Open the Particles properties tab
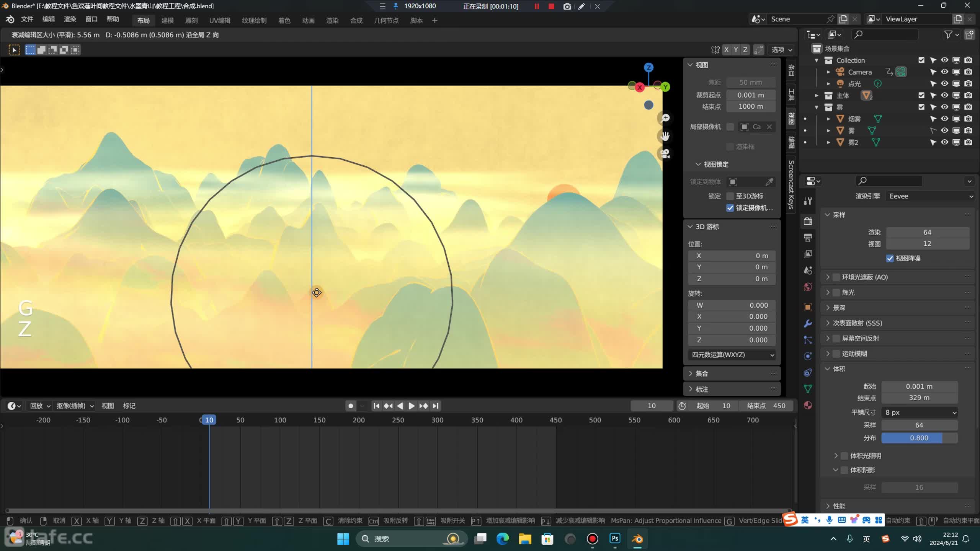Image resolution: width=980 pixels, height=551 pixels. click(808, 340)
